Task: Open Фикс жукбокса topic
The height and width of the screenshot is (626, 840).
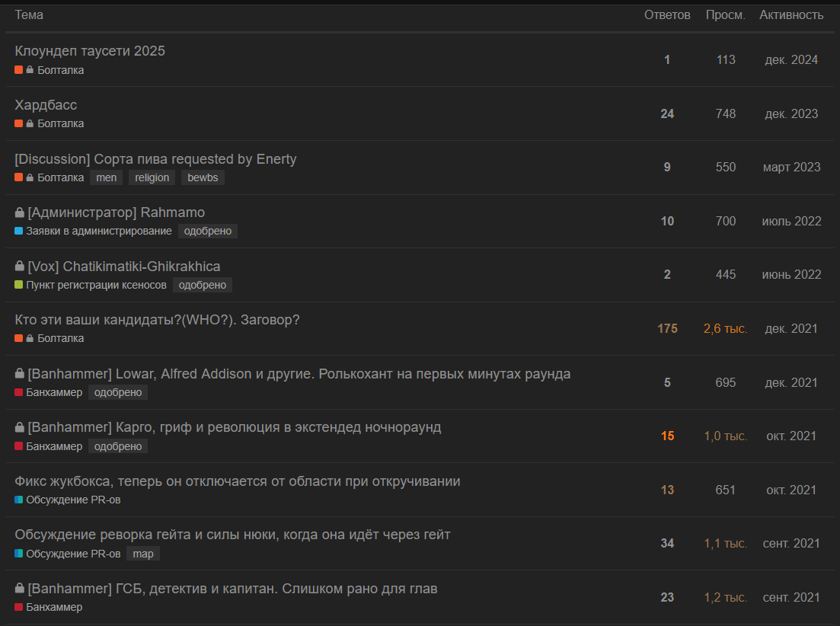Action: pos(238,481)
